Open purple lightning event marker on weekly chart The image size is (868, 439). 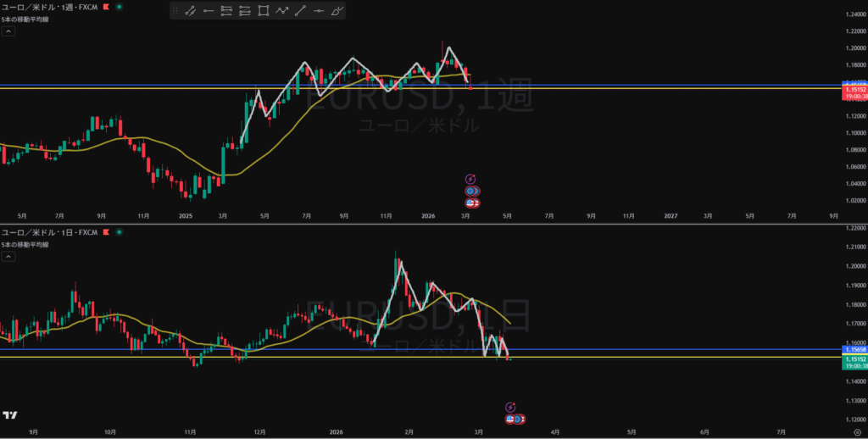pos(471,179)
